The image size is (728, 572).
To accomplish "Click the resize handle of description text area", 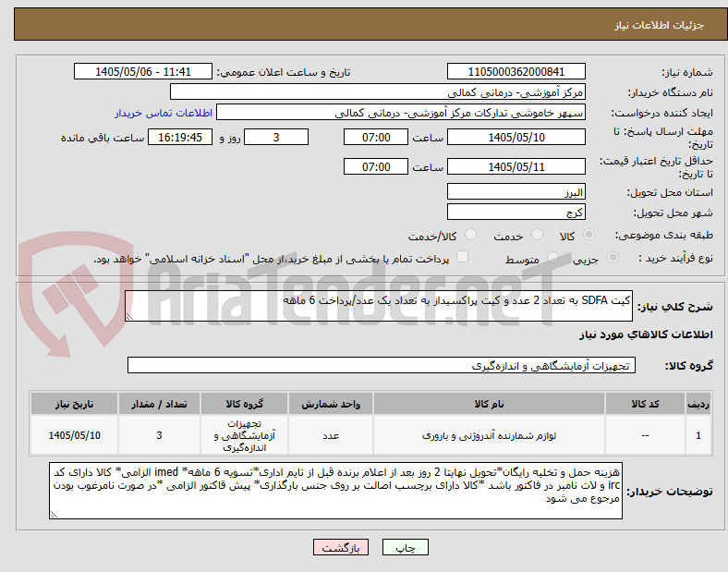I will tap(129, 317).
